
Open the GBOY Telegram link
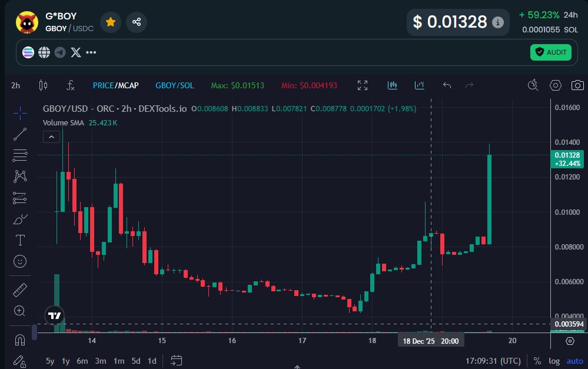(x=60, y=52)
